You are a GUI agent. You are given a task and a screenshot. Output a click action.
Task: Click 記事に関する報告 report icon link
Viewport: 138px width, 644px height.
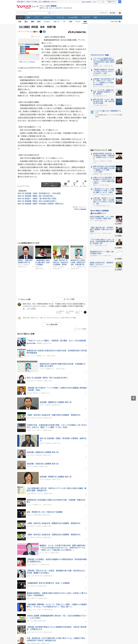pyautogui.click(x=24, y=186)
